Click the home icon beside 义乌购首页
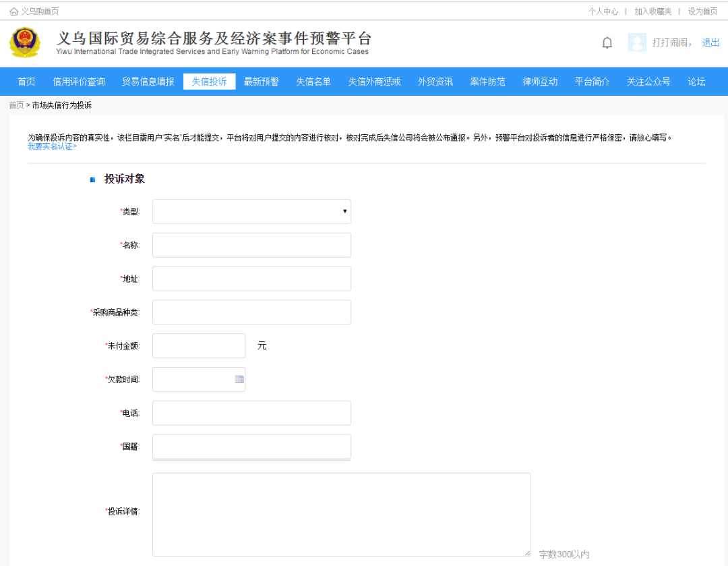728x566 pixels. point(13,11)
